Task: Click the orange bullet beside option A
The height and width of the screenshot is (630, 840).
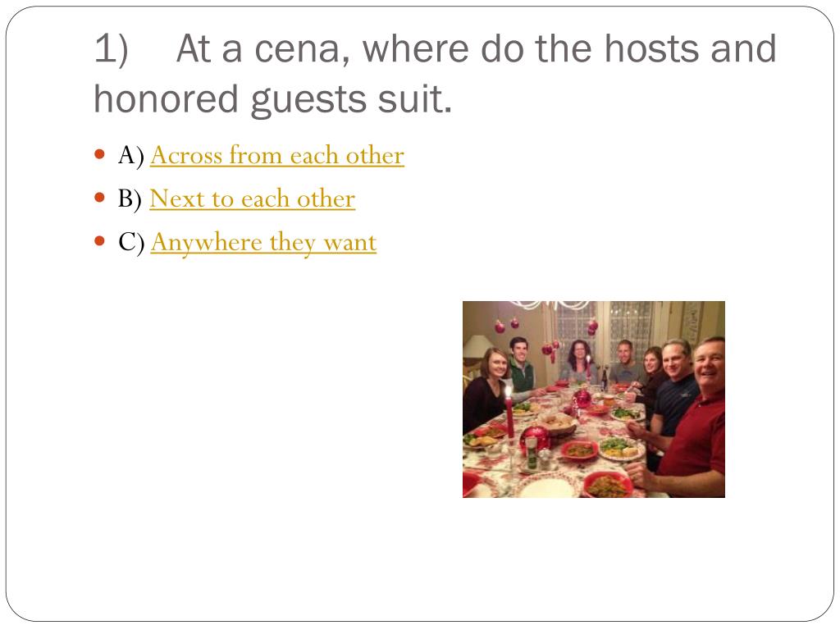Action: click(99, 154)
